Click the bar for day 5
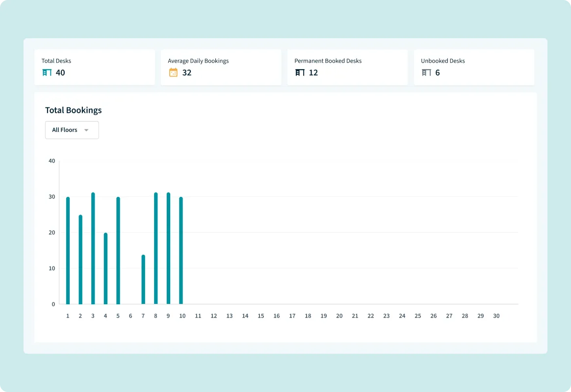The height and width of the screenshot is (392, 571). tap(118, 250)
